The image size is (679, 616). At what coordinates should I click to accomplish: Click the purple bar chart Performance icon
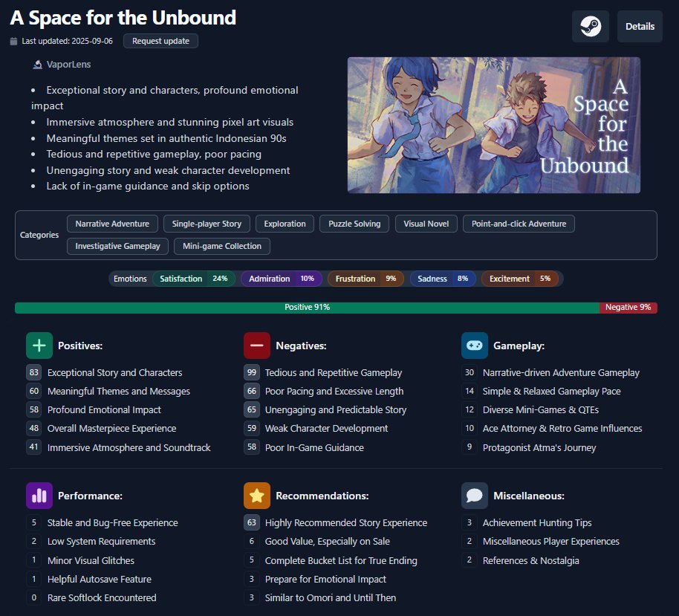tap(39, 495)
